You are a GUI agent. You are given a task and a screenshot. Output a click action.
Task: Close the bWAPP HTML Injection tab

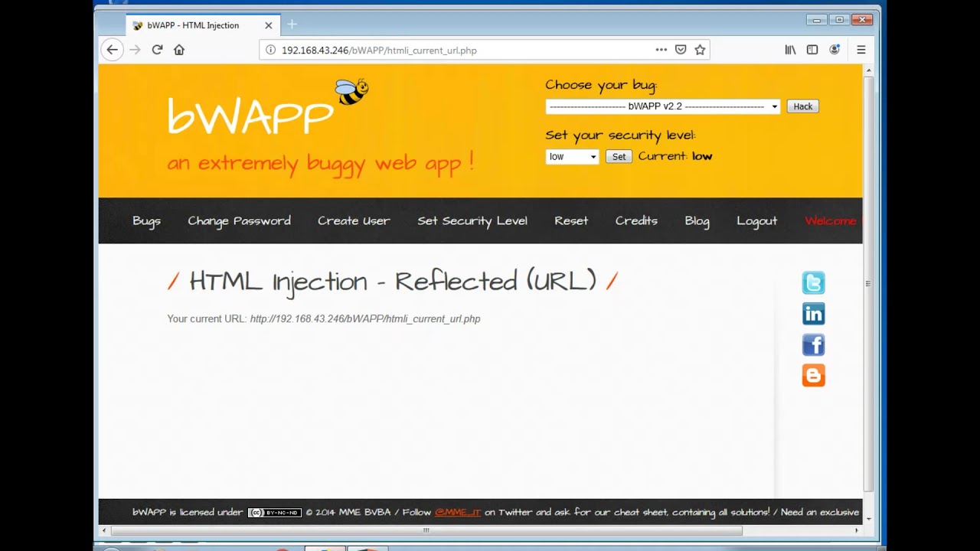click(269, 25)
